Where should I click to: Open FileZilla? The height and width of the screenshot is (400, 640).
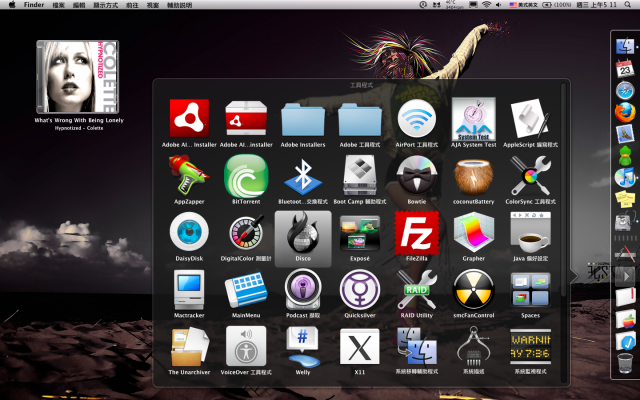click(417, 233)
